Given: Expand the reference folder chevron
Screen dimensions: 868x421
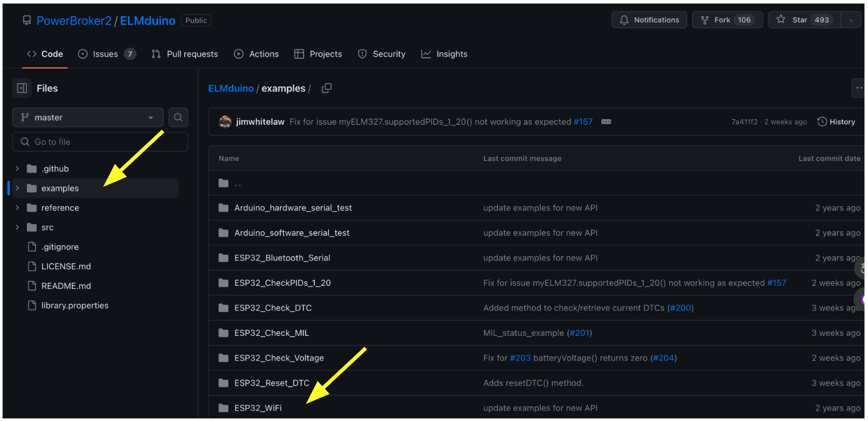Looking at the screenshot, I should [17, 208].
